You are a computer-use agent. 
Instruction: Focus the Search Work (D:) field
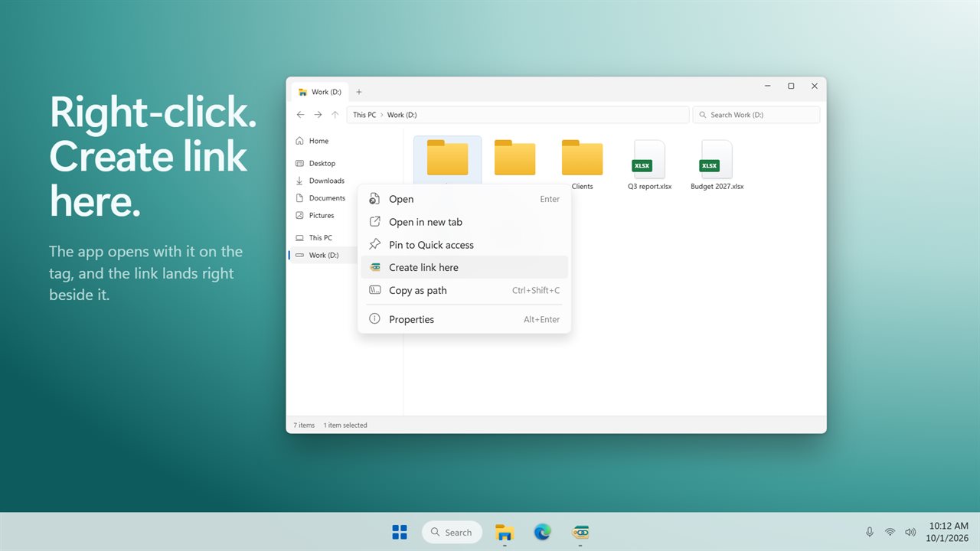pyautogui.click(x=756, y=115)
